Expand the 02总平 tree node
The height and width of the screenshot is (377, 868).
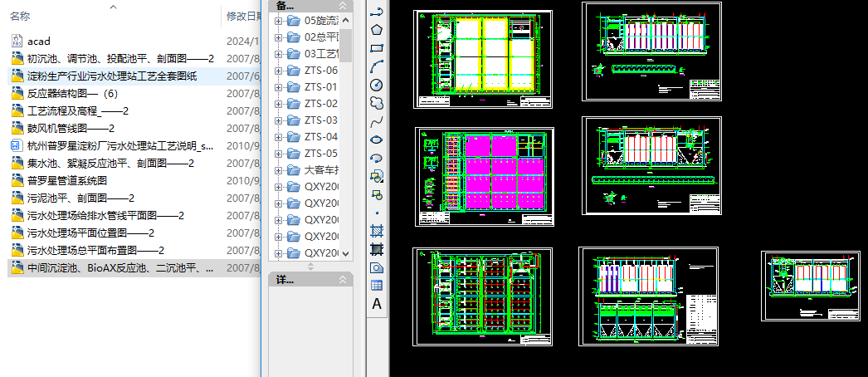(279, 37)
